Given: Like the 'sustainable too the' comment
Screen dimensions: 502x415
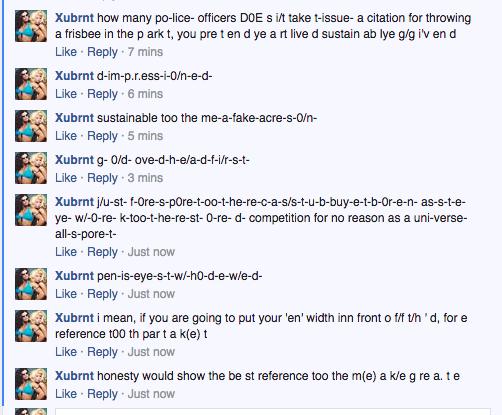Looking at the screenshot, I should point(66,136).
